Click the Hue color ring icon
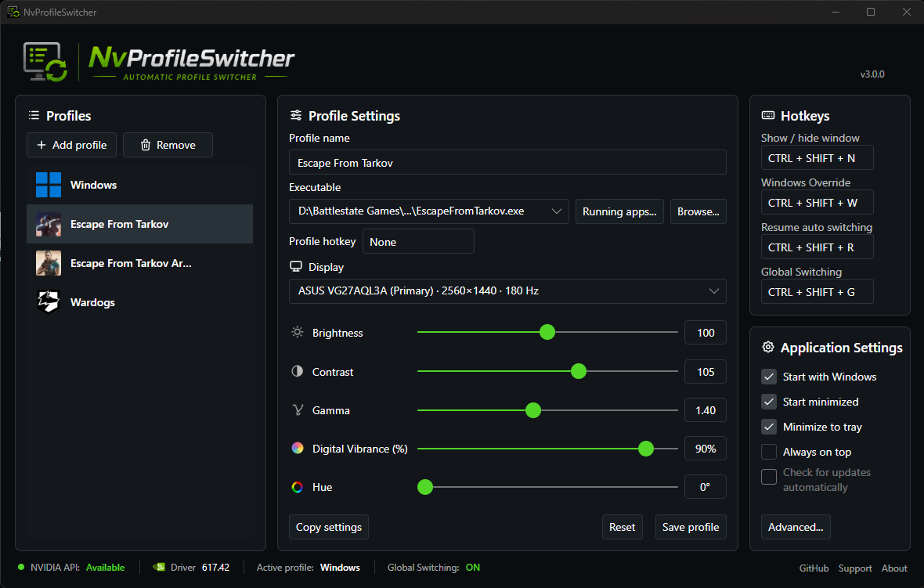Image resolution: width=924 pixels, height=588 pixels. [298, 487]
